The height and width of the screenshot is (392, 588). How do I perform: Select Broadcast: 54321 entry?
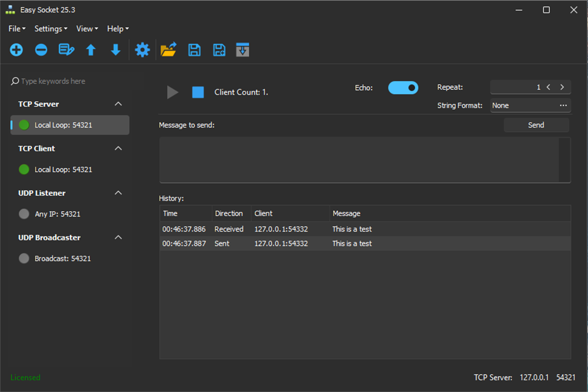click(x=70, y=259)
